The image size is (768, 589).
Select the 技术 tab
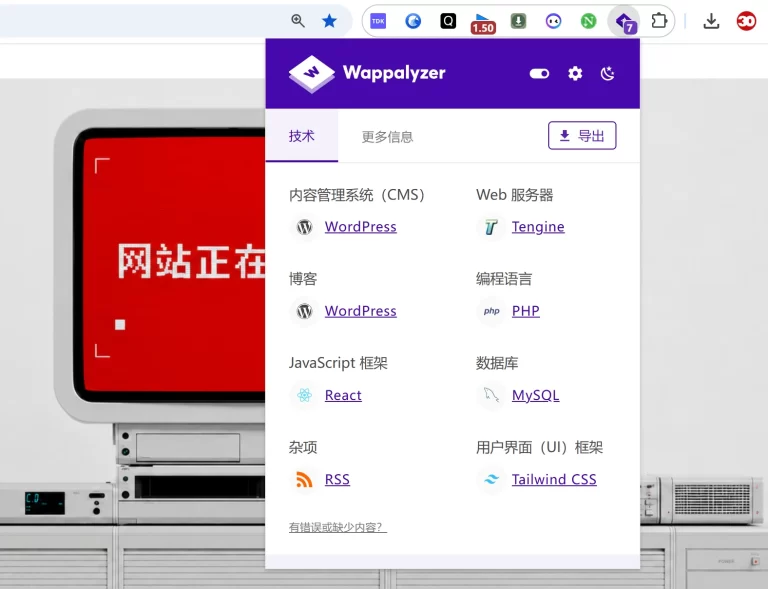302,136
